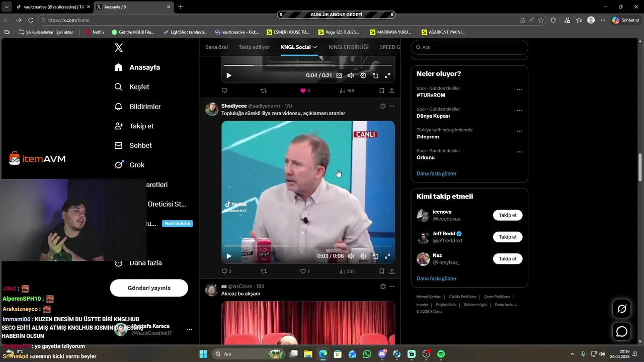Expand top video to fullscreen
Image resolution: width=644 pixels, height=362 pixels.
coord(387,75)
